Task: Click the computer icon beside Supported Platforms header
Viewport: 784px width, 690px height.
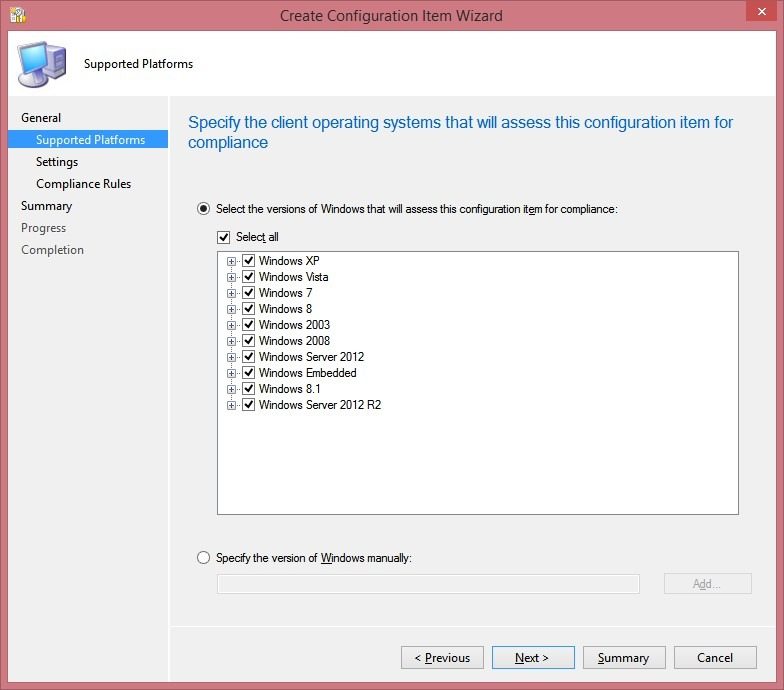Action: [42, 64]
